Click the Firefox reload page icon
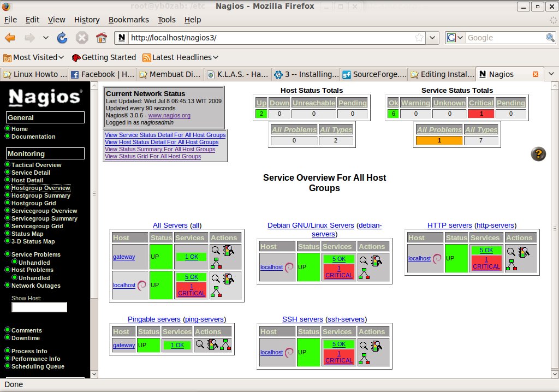 pos(62,38)
